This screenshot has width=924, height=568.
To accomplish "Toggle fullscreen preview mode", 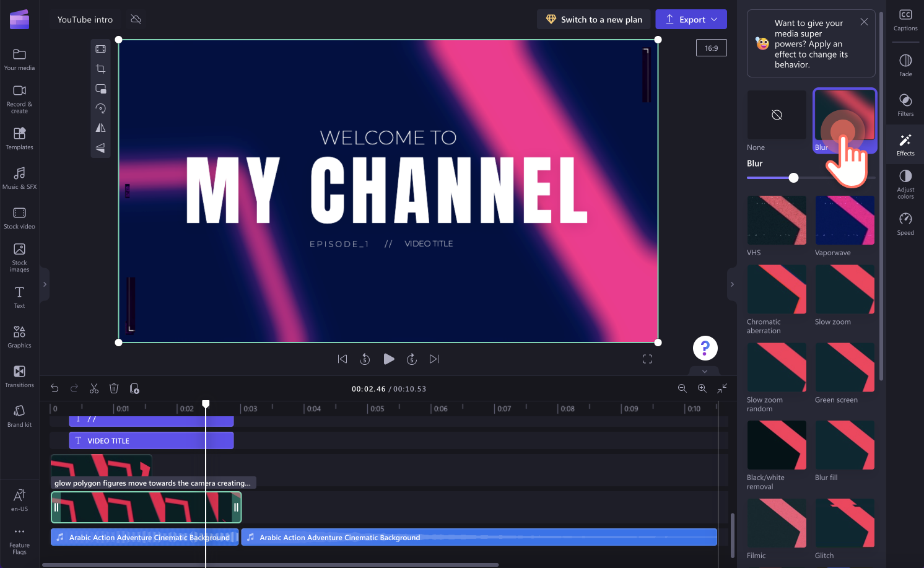I will click(647, 359).
